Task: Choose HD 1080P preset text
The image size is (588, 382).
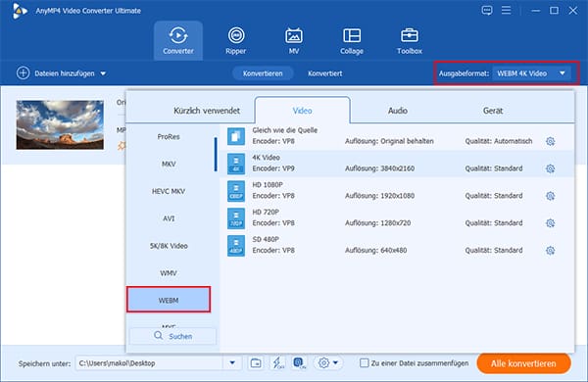Action: pos(268,185)
